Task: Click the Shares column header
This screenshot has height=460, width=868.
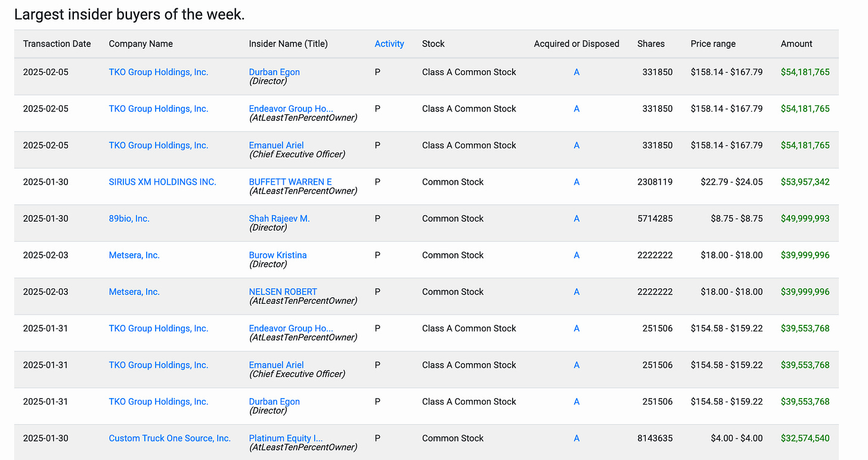Action: click(650, 43)
